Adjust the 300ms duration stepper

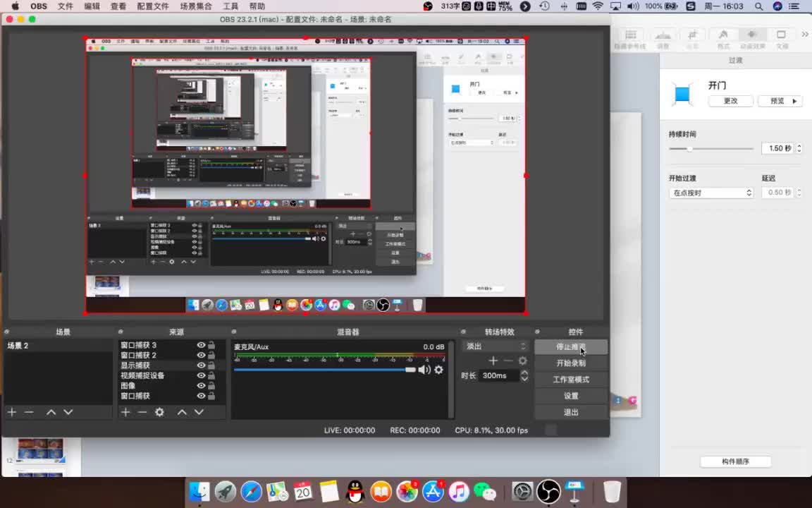point(524,376)
